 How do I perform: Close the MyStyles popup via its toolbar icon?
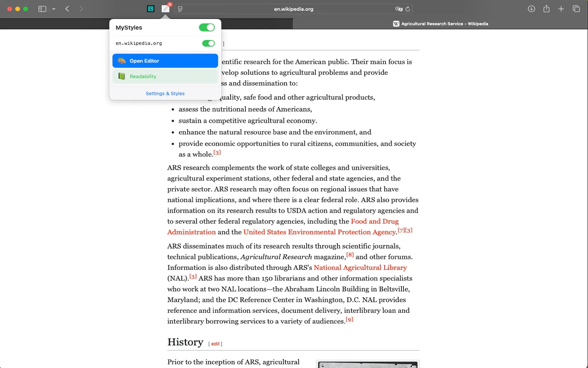(165, 9)
